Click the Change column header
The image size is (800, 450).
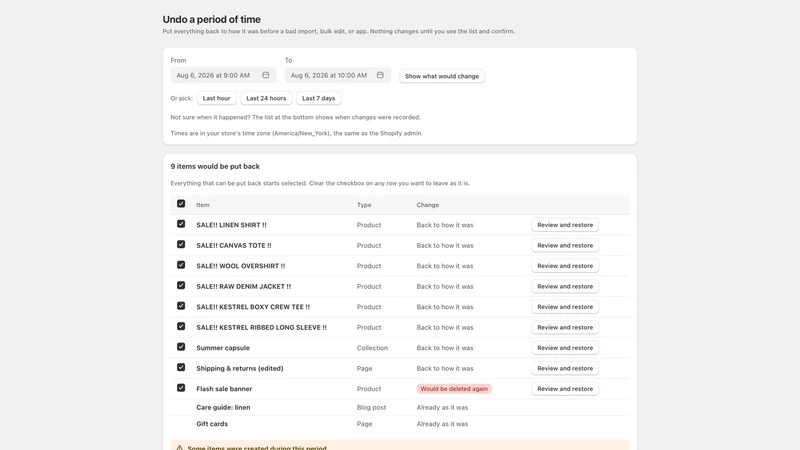(428, 205)
